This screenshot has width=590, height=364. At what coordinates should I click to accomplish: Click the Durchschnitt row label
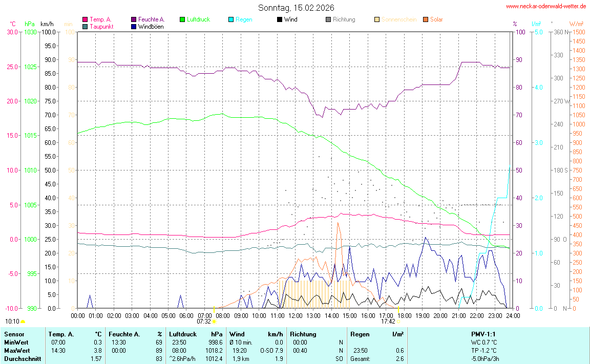20,358
